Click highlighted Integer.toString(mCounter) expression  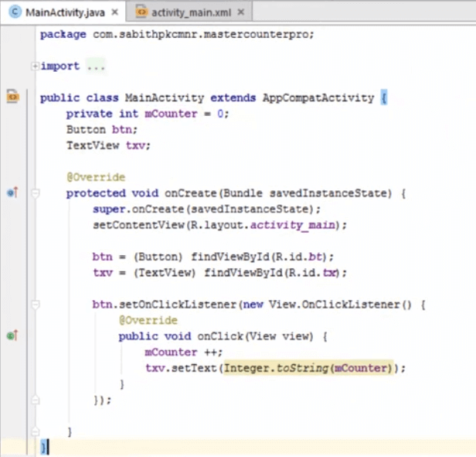(308, 368)
